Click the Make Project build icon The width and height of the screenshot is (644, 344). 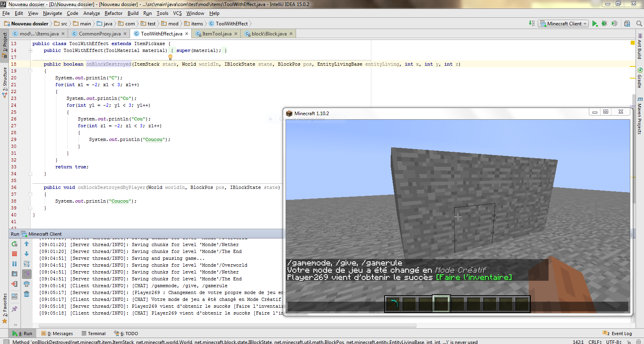[532, 24]
